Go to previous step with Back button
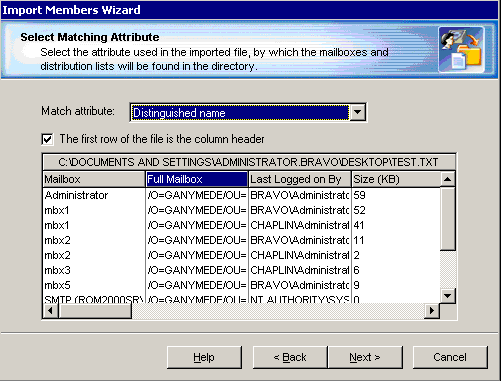 click(290, 357)
